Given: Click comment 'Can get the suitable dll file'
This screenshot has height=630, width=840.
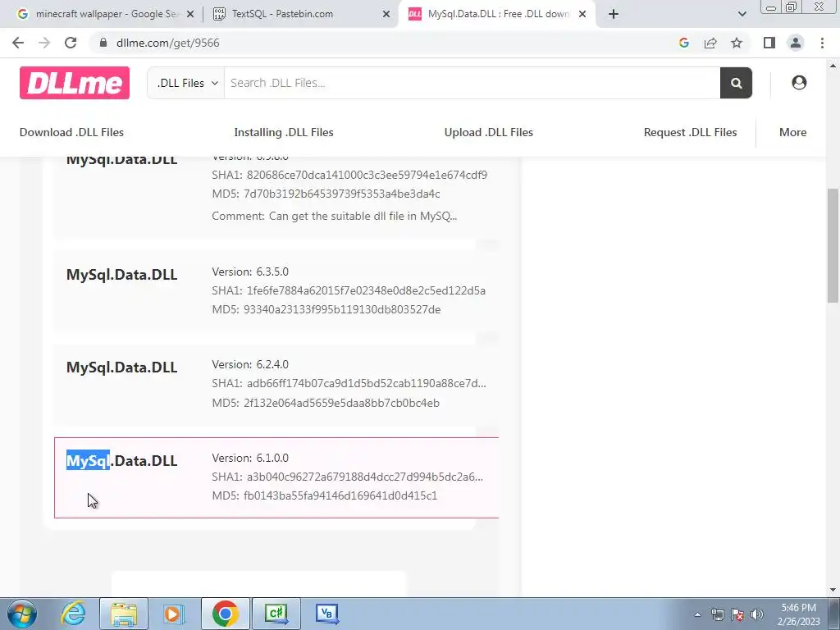Looking at the screenshot, I should (335, 216).
